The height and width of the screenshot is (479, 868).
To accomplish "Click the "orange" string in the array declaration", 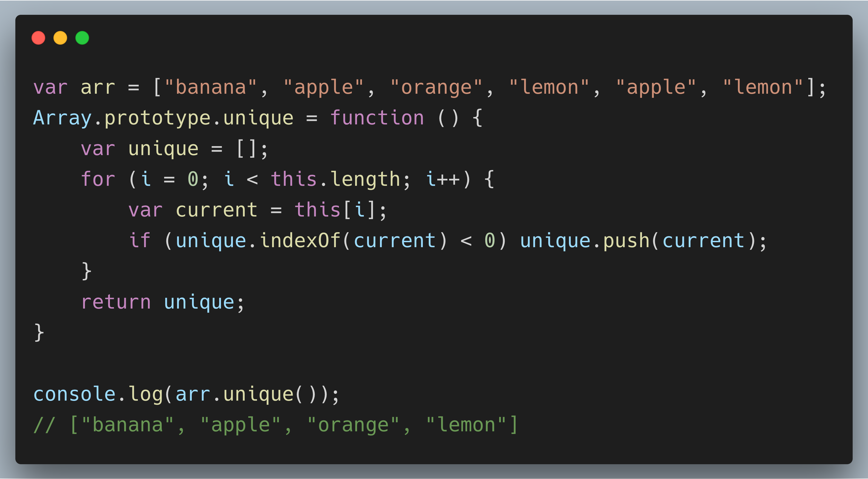I will 436,88.
